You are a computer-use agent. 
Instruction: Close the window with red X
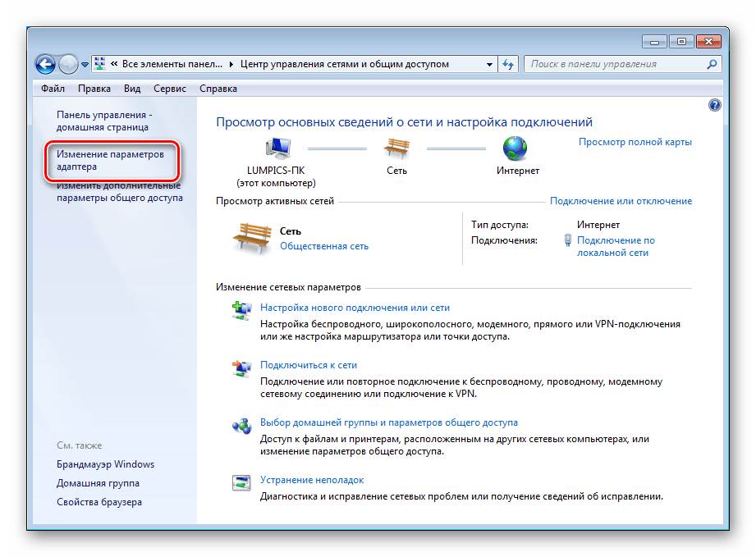coord(708,42)
